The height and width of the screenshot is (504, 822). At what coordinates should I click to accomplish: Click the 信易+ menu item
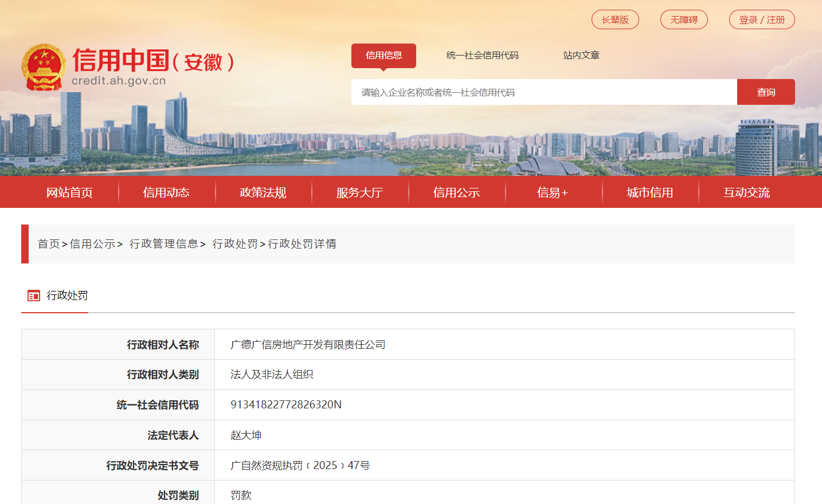click(x=553, y=192)
